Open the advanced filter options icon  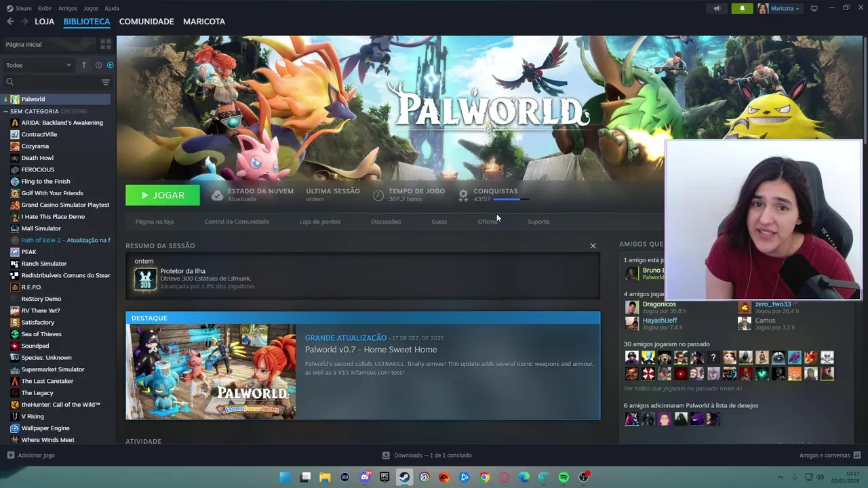(x=105, y=82)
